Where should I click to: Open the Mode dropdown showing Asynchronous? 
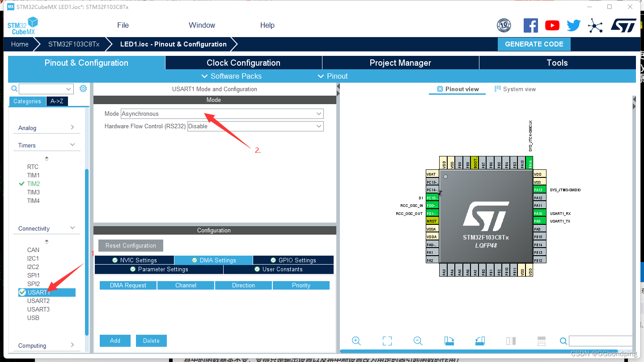(318, 114)
